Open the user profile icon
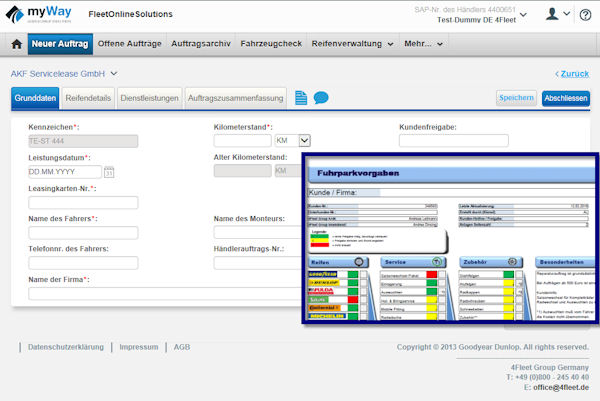 [552, 14]
